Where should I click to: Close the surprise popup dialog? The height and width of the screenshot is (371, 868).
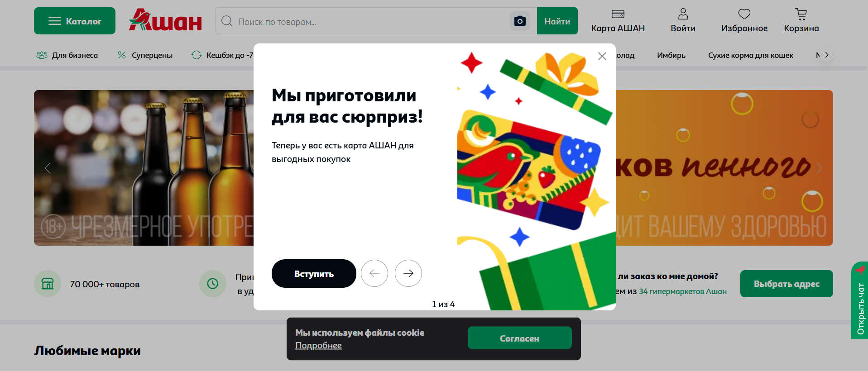pyautogui.click(x=602, y=56)
